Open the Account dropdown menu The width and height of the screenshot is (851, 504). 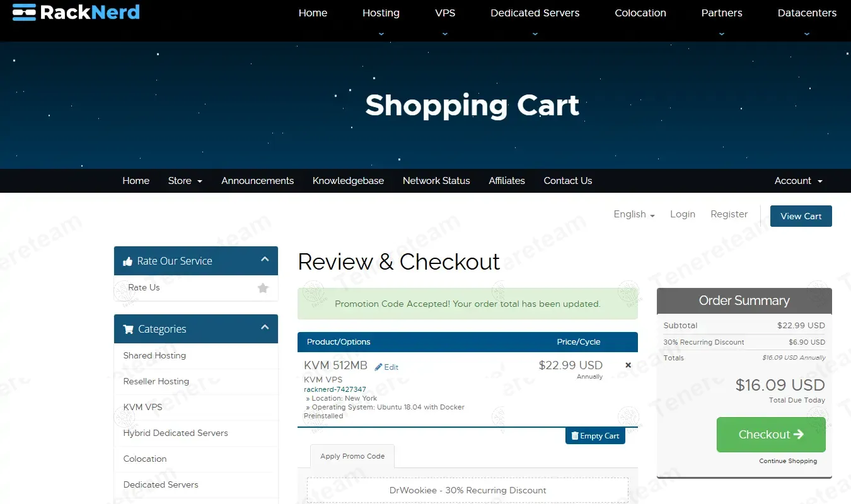pos(799,181)
